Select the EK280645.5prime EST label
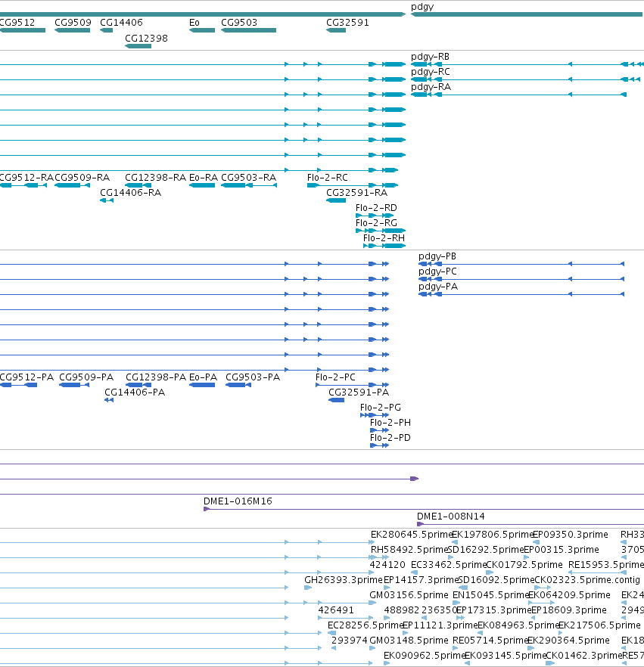Viewport: 644px width, 667px height. click(411, 535)
